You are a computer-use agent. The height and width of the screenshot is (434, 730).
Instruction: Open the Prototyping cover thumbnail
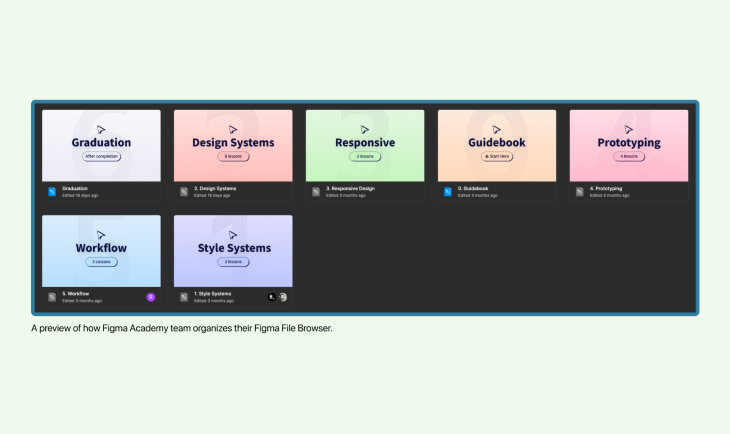[629, 146]
